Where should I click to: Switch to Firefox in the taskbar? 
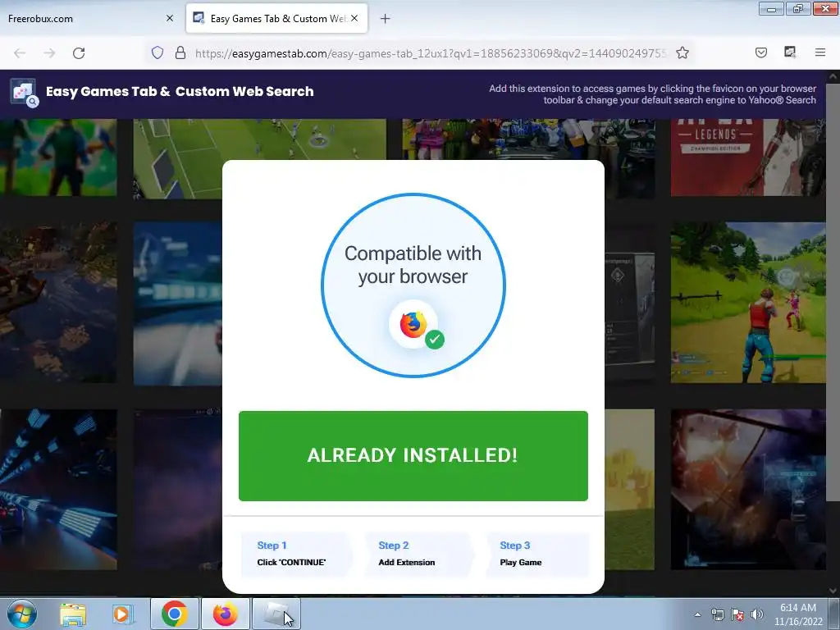coord(225,614)
